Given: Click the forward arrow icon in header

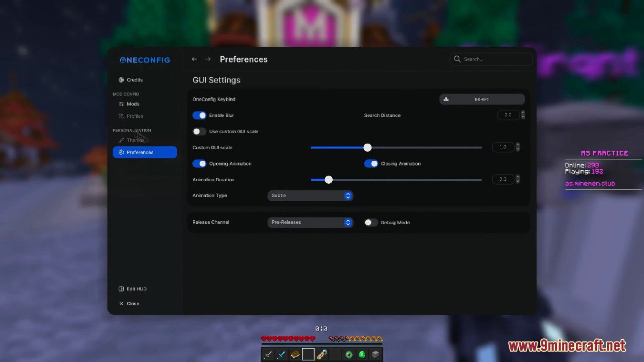Looking at the screenshot, I should point(208,59).
